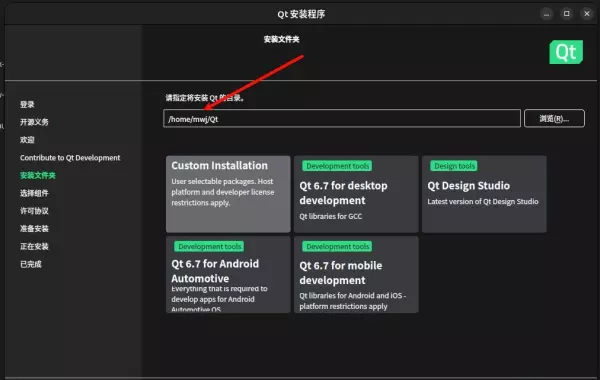This screenshot has width=600, height=380.
Task: Select the Custom Installation card
Action: tap(228, 194)
